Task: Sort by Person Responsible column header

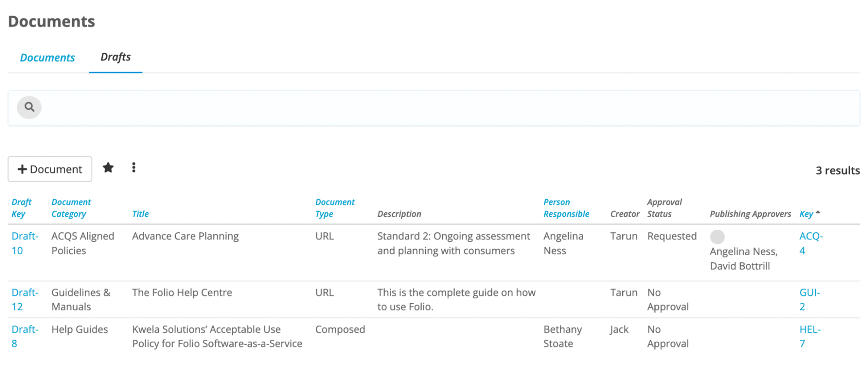Action: point(566,208)
